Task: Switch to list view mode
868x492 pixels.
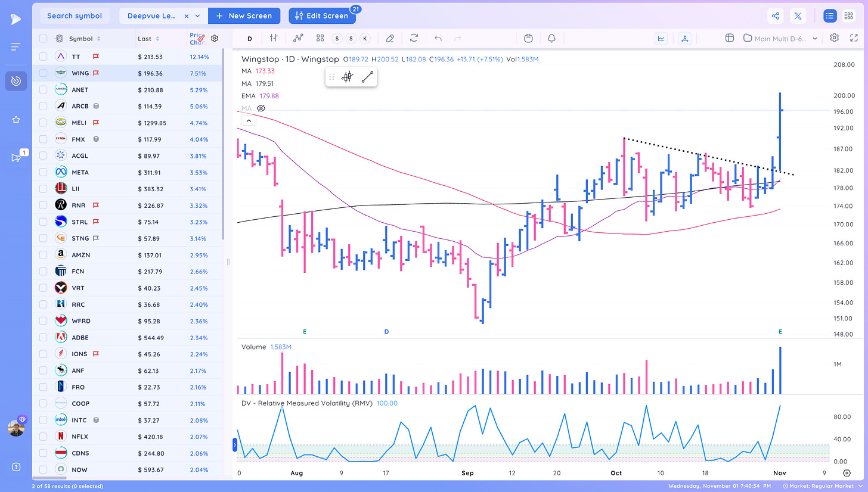Action: tap(830, 16)
